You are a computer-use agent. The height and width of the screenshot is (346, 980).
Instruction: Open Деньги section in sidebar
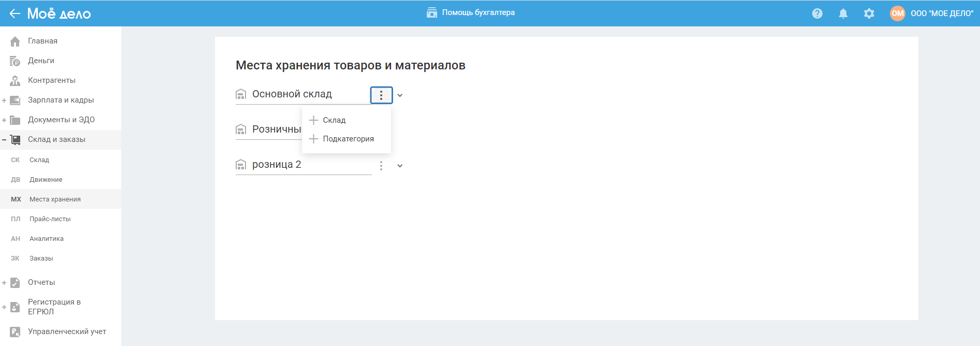(41, 61)
